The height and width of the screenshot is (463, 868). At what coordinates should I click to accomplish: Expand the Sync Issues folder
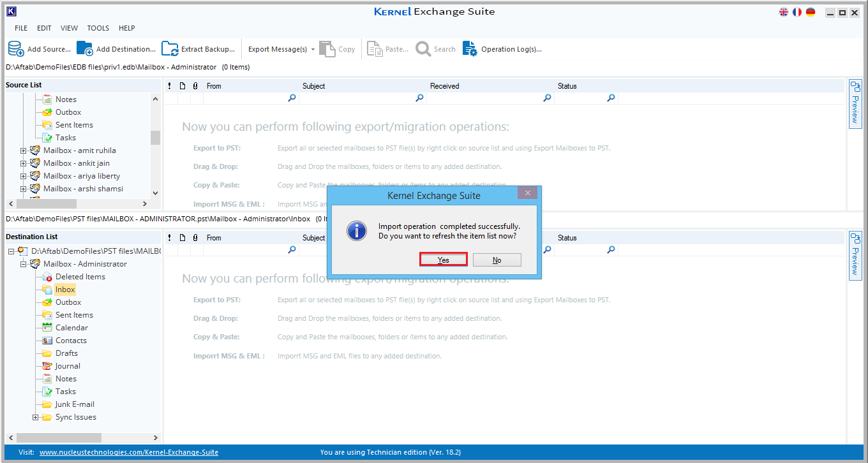[36, 417]
